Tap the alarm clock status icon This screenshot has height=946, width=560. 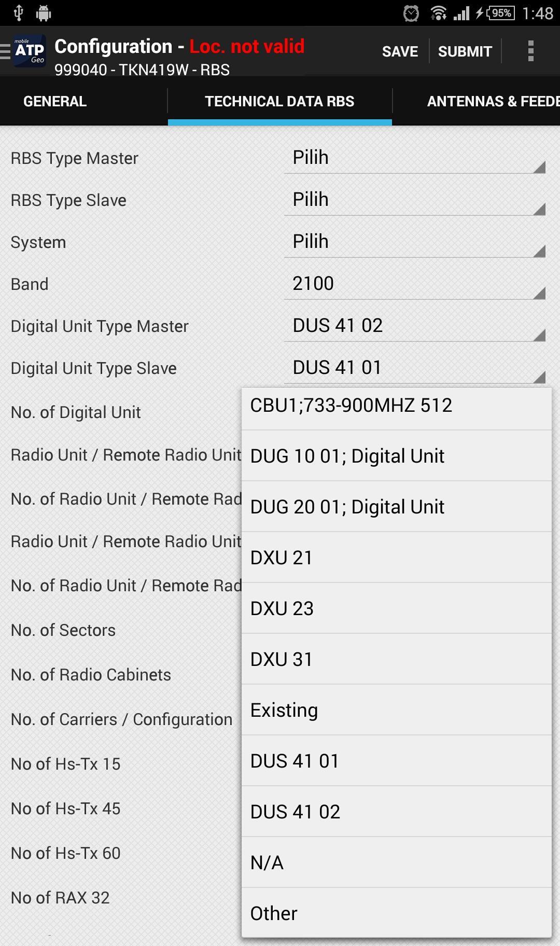tap(411, 13)
